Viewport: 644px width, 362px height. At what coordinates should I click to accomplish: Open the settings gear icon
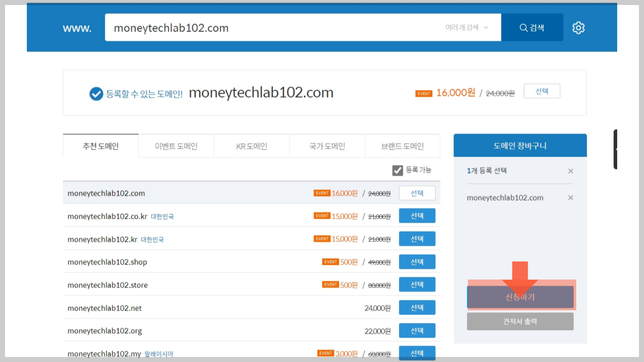point(578,28)
